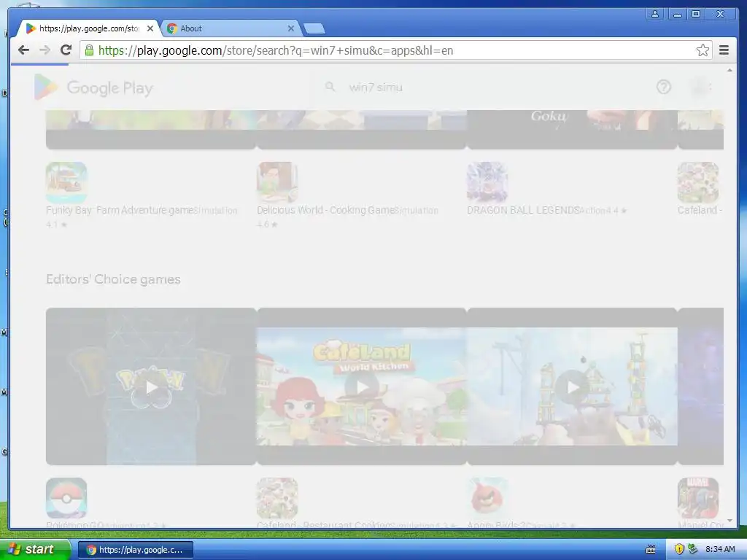747x560 pixels.
Task: Open the Pokémon GO app icon
Action: coord(66,498)
